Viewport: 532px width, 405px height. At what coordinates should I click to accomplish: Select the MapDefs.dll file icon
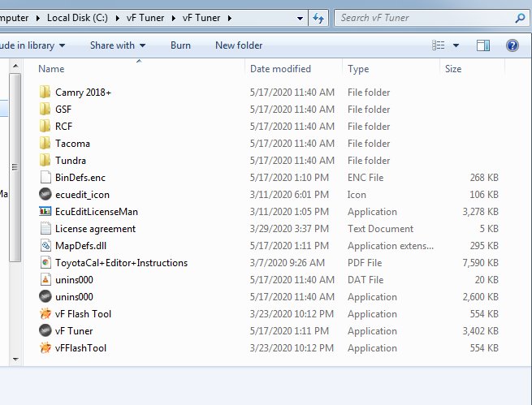[x=45, y=245]
